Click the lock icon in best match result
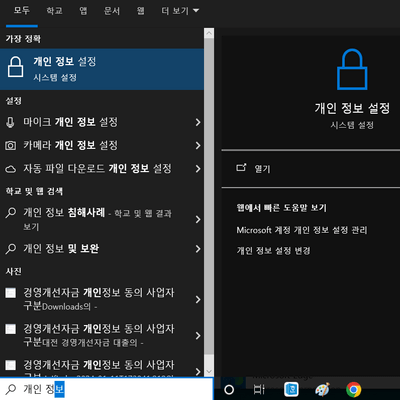 coord(15,67)
